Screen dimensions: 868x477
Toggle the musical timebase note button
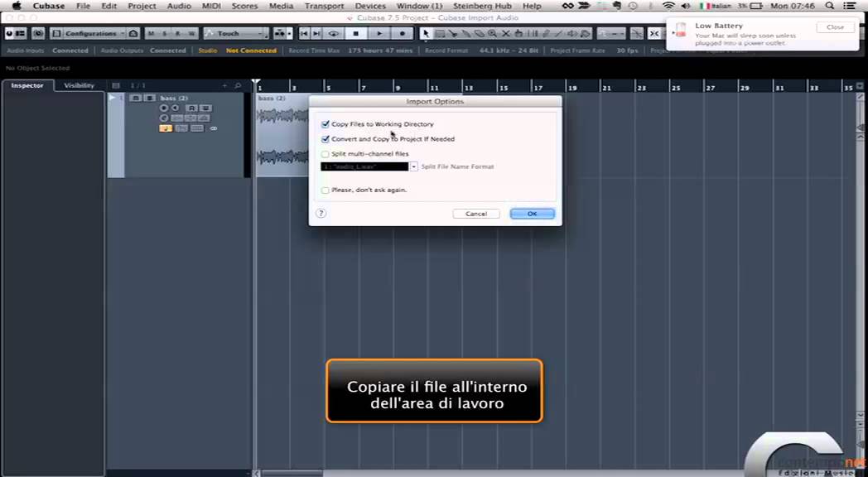(x=166, y=128)
